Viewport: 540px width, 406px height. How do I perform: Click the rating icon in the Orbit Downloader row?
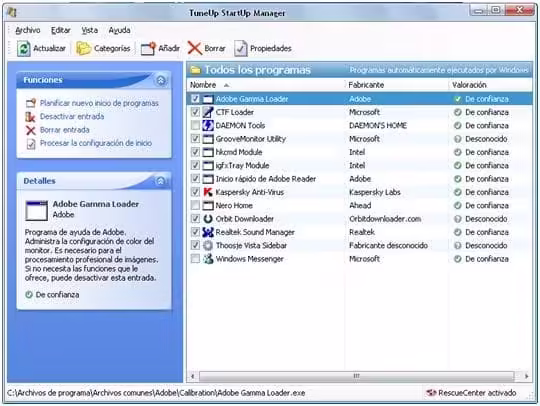[x=457, y=219]
